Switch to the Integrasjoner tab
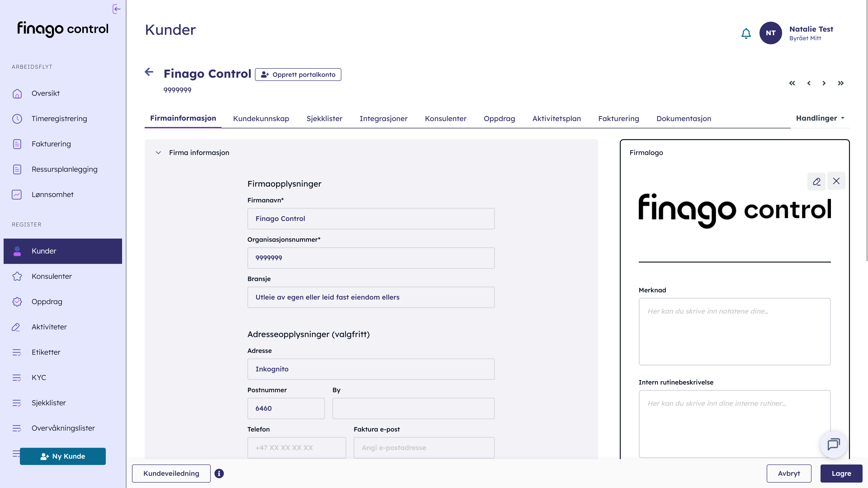 coord(384,118)
